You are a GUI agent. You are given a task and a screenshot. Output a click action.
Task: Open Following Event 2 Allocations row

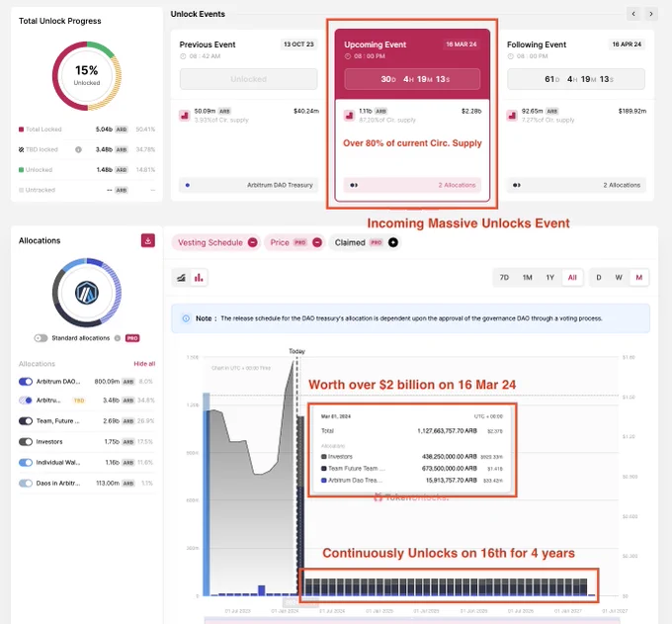576,185
